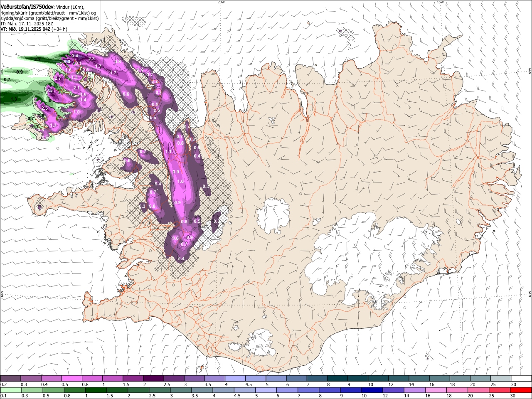Click the deep blue 10–12 swatch in lower legend
Screen dimensions: 532x399
372,390
